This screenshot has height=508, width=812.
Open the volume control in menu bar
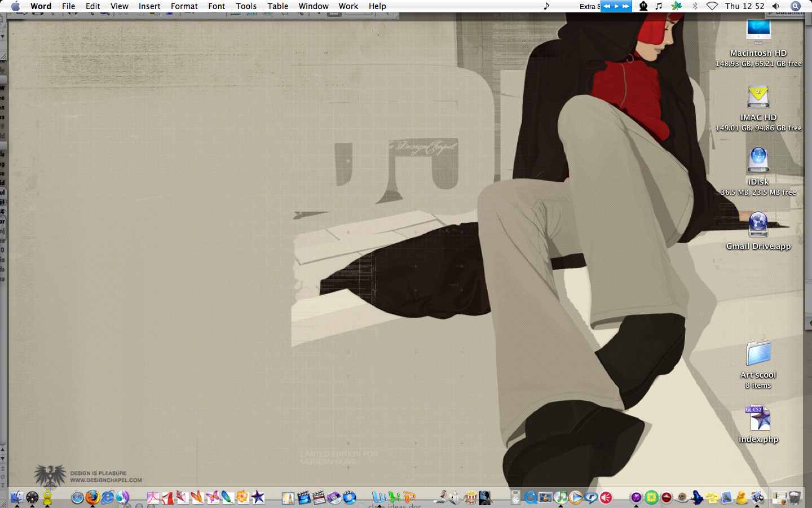[776, 6]
